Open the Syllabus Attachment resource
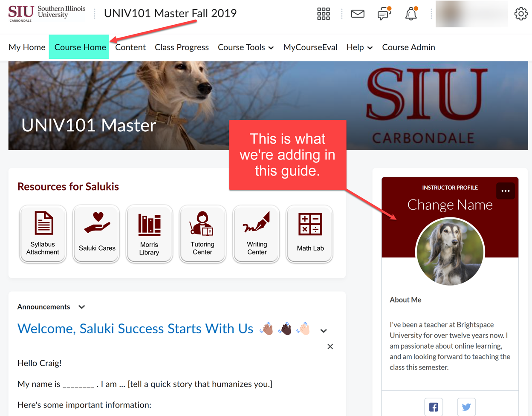This screenshot has width=532, height=416. [x=43, y=234]
